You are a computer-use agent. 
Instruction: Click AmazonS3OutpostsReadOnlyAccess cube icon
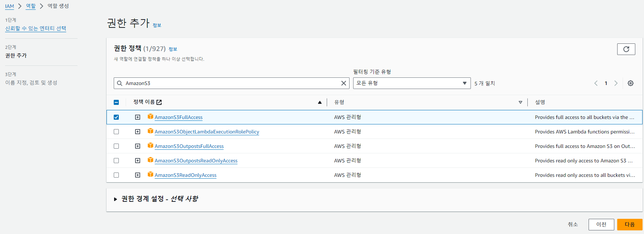click(x=150, y=160)
